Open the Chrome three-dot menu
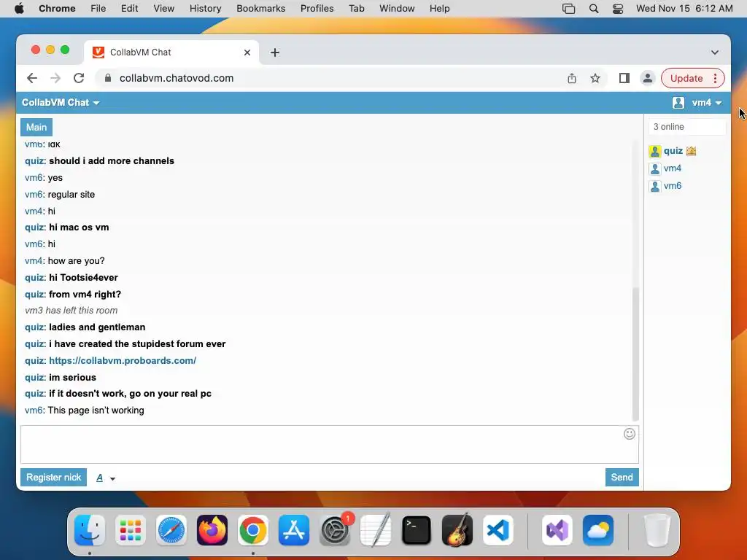This screenshot has width=747, height=560. coord(715,78)
